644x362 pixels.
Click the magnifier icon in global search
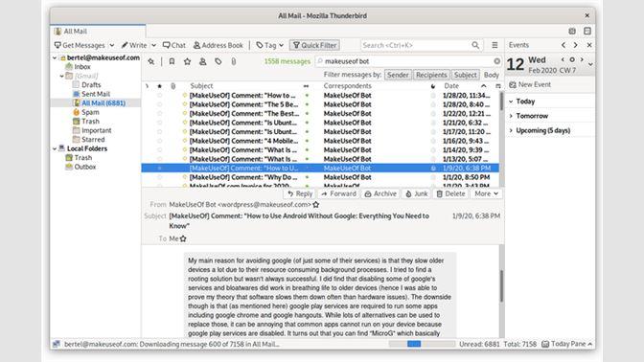475,45
